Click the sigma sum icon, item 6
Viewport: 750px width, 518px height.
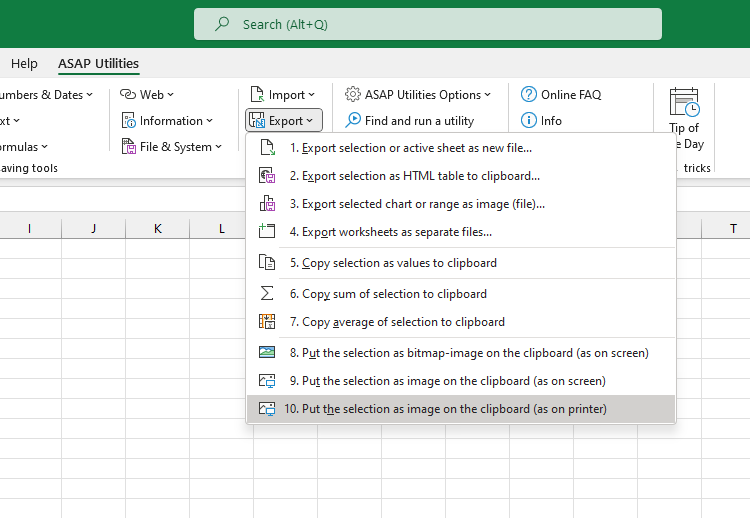[267, 293]
